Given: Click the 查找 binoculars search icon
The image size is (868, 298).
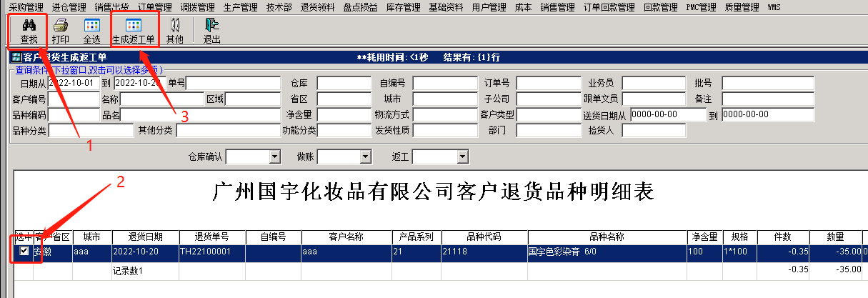Looking at the screenshot, I should coord(29,25).
